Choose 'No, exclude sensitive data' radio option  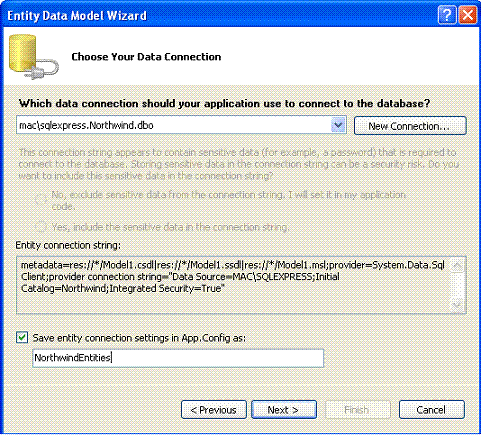point(41,200)
